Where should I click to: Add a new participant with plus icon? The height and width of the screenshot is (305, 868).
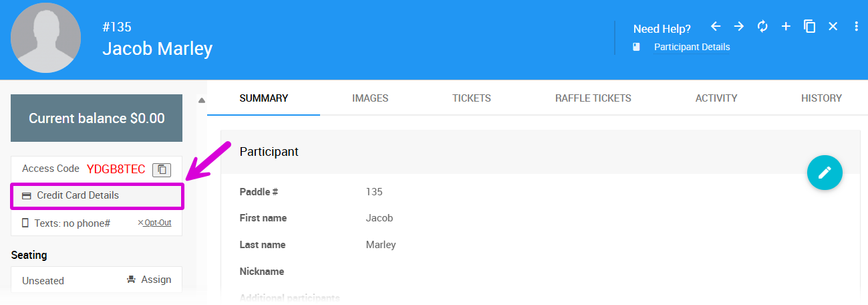[x=786, y=27]
